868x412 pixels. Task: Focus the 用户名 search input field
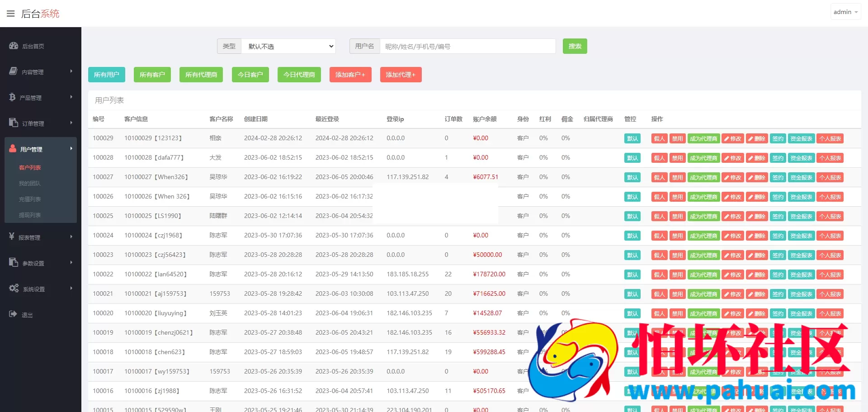click(467, 46)
